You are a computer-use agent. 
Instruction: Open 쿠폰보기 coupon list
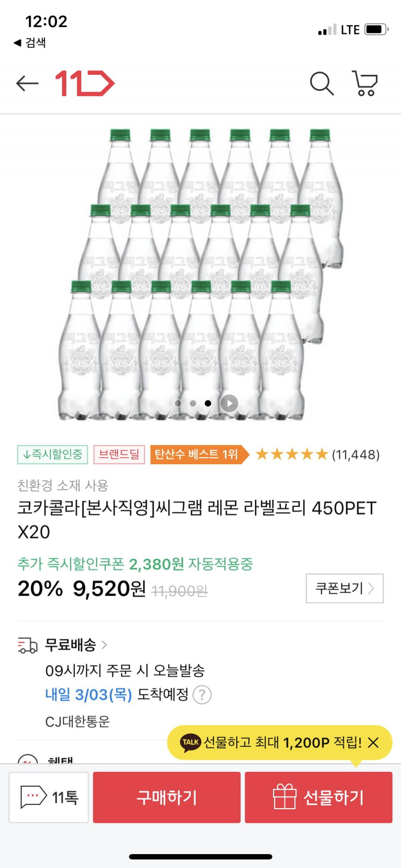(x=344, y=588)
